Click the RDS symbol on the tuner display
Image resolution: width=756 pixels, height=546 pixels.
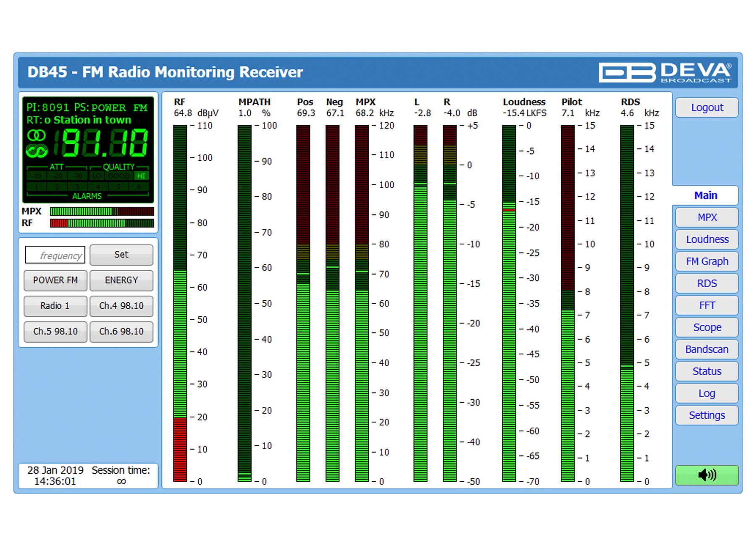click(x=37, y=150)
